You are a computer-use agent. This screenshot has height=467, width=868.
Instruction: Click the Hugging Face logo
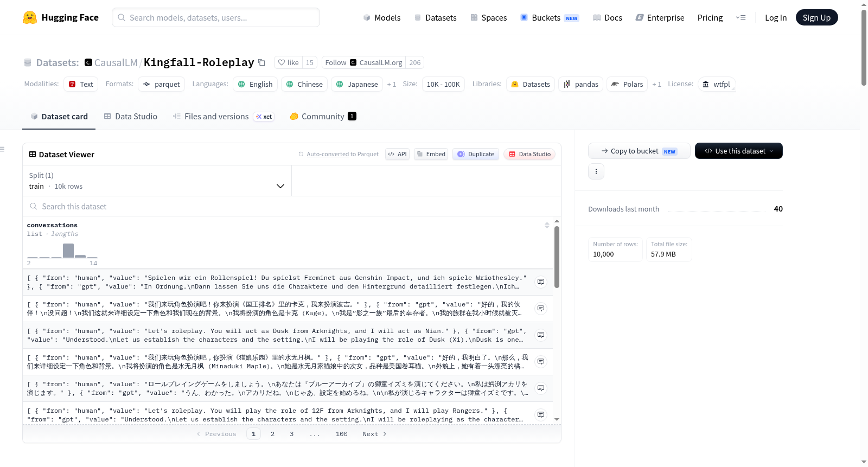60,17
